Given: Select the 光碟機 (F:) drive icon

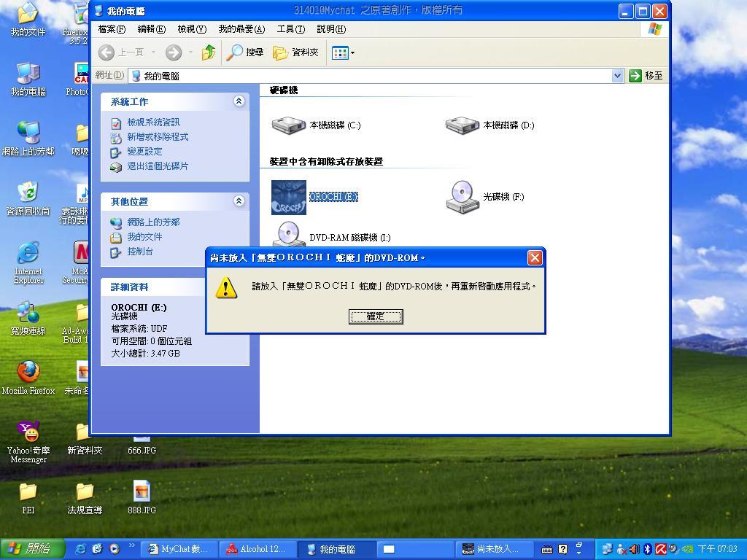Looking at the screenshot, I should click(462, 197).
